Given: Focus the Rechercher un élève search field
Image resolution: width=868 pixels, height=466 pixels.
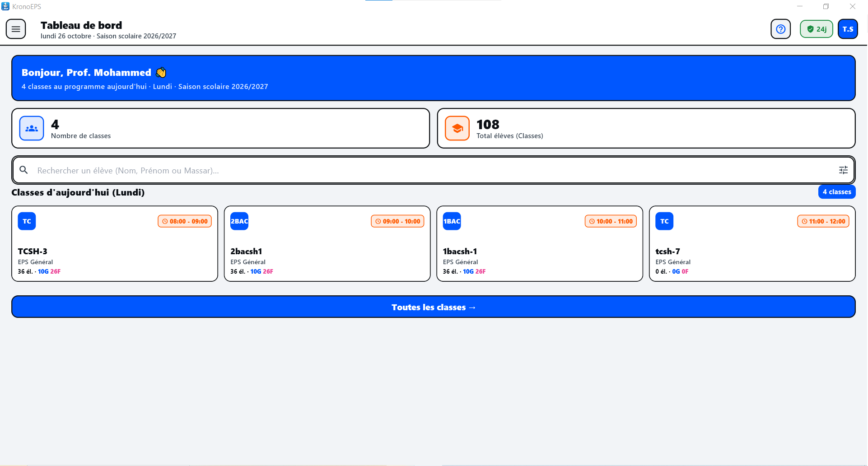Looking at the screenshot, I should pos(434,170).
